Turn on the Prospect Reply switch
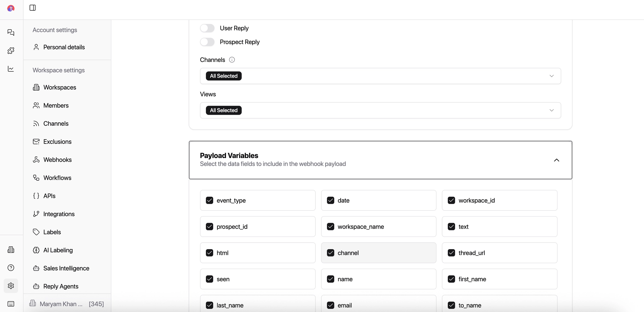644x312 pixels. click(207, 42)
